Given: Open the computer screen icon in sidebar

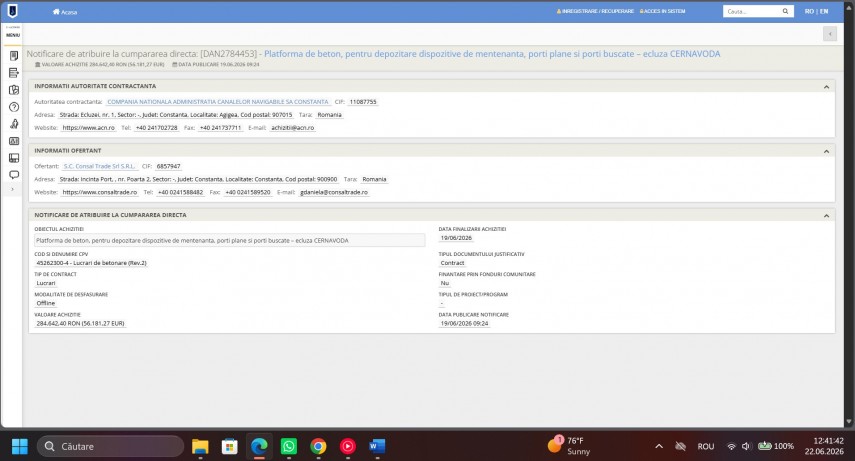Looking at the screenshot, I should tap(14, 158).
